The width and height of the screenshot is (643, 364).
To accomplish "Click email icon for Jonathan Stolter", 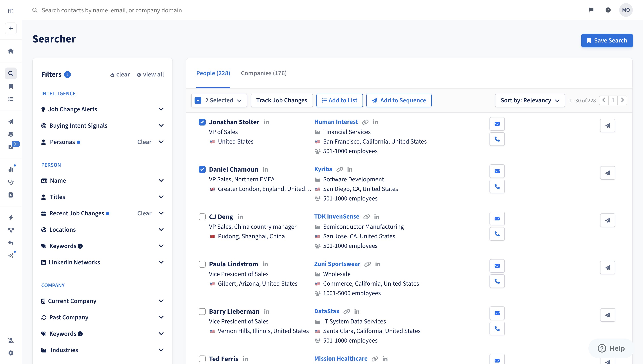I will coord(497,124).
